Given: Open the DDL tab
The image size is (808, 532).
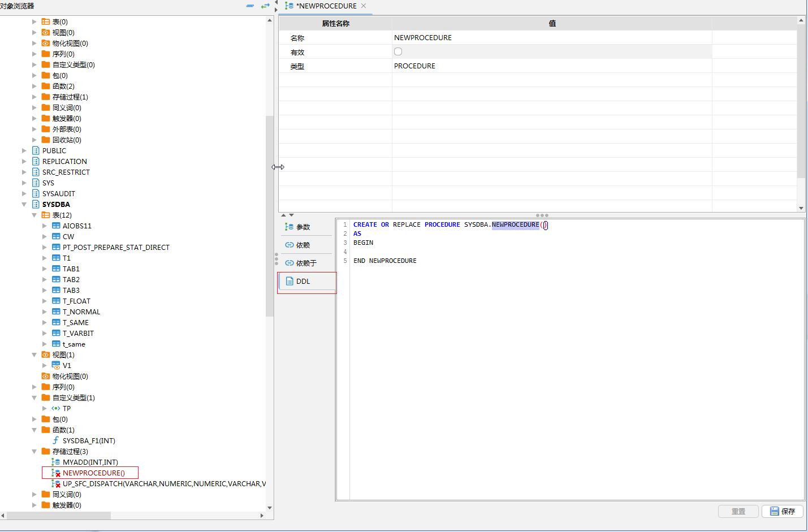Looking at the screenshot, I should pos(303,281).
